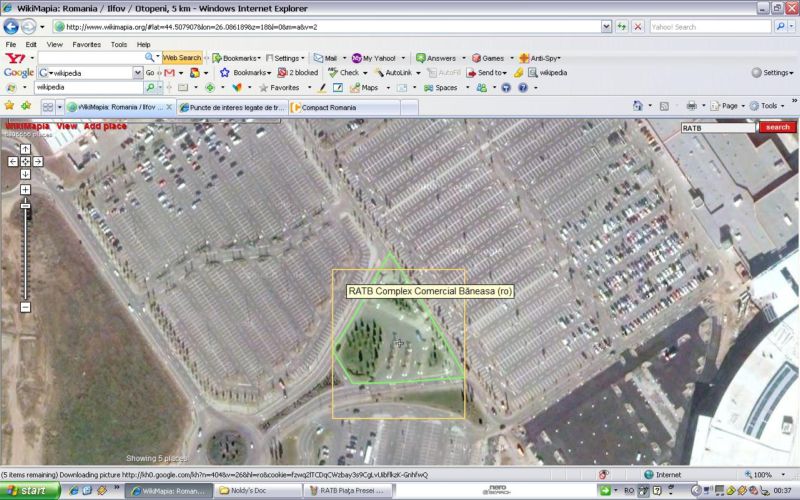Image resolution: width=800 pixels, height=500 pixels.
Task: Click the map zoom level slider handle
Action: pos(25,205)
